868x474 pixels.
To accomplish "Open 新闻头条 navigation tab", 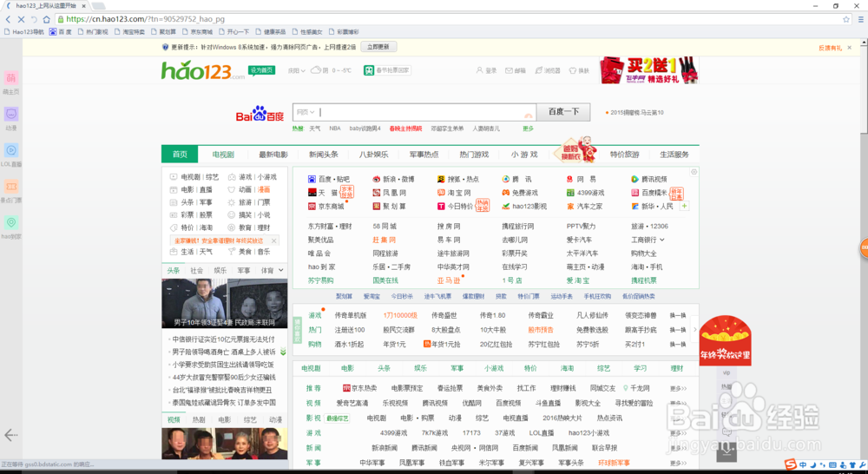I will [x=323, y=155].
